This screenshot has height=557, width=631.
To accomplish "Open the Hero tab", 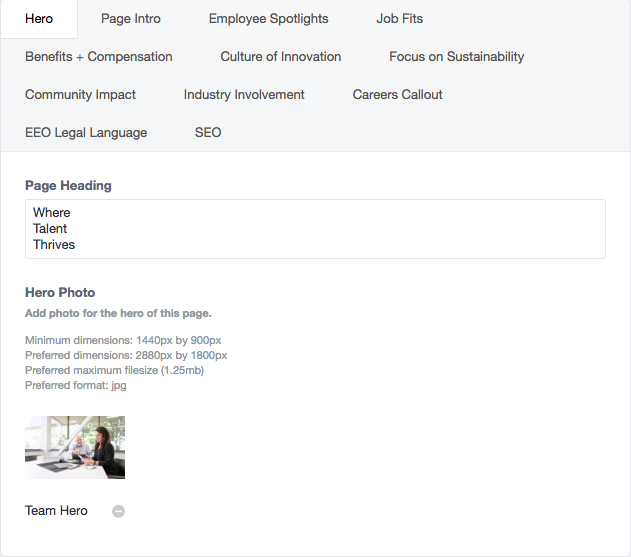I will coord(39,19).
